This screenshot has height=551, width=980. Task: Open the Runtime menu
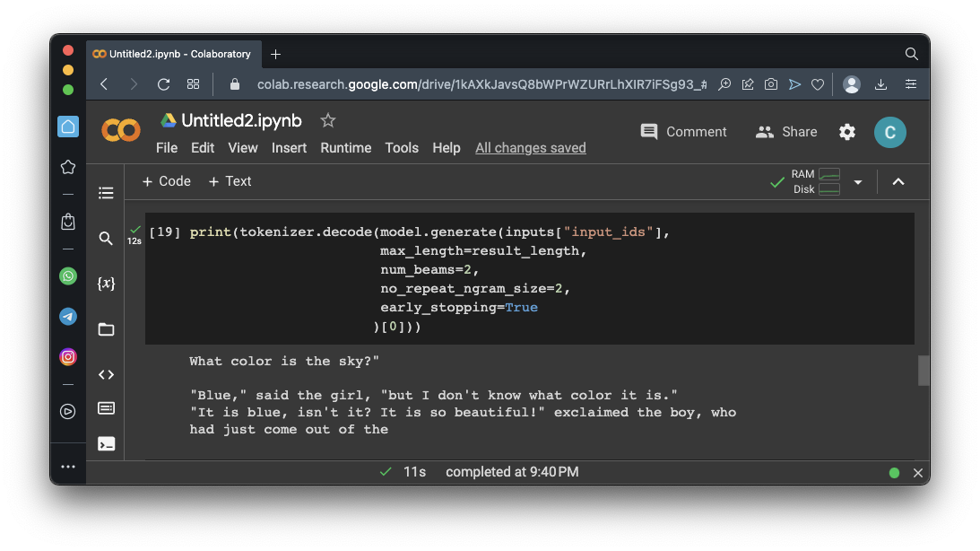(x=346, y=148)
